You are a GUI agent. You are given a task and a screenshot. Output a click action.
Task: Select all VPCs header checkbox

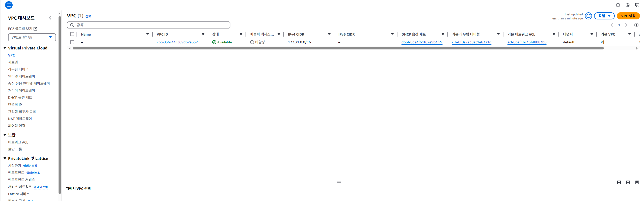pos(72,34)
